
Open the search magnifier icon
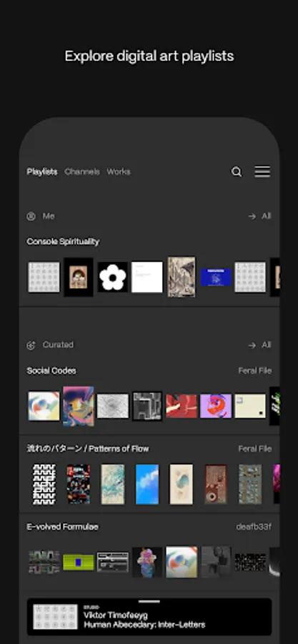coord(237,172)
